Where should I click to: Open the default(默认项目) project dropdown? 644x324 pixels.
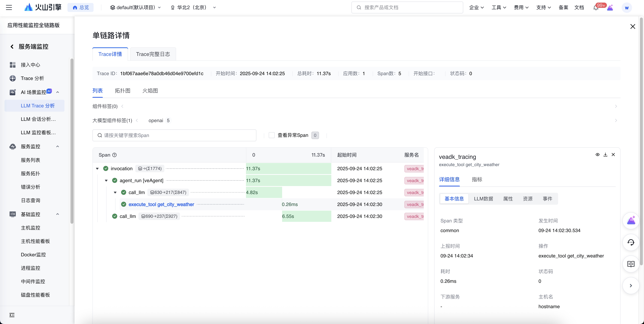point(135,7)
